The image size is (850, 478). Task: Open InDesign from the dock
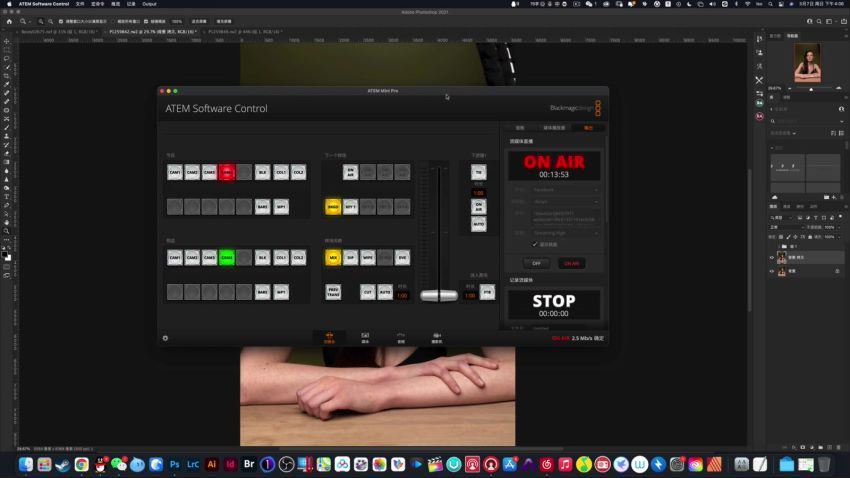(x=230, y=464)
